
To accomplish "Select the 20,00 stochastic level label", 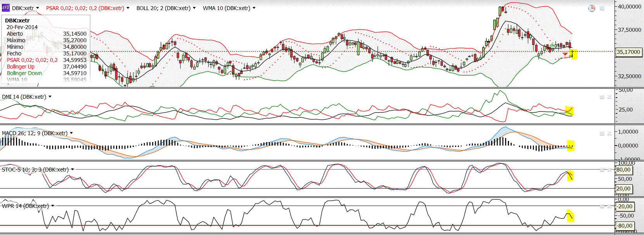I will 623,189.
